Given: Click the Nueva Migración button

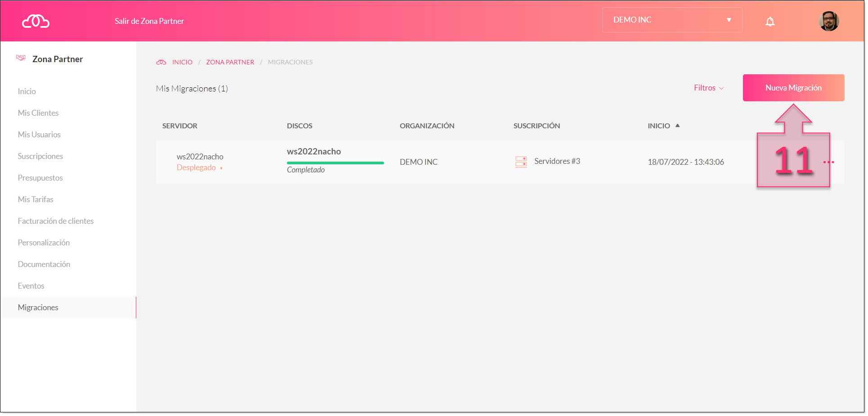Looking at the screenshot, I should click(793, 87).
